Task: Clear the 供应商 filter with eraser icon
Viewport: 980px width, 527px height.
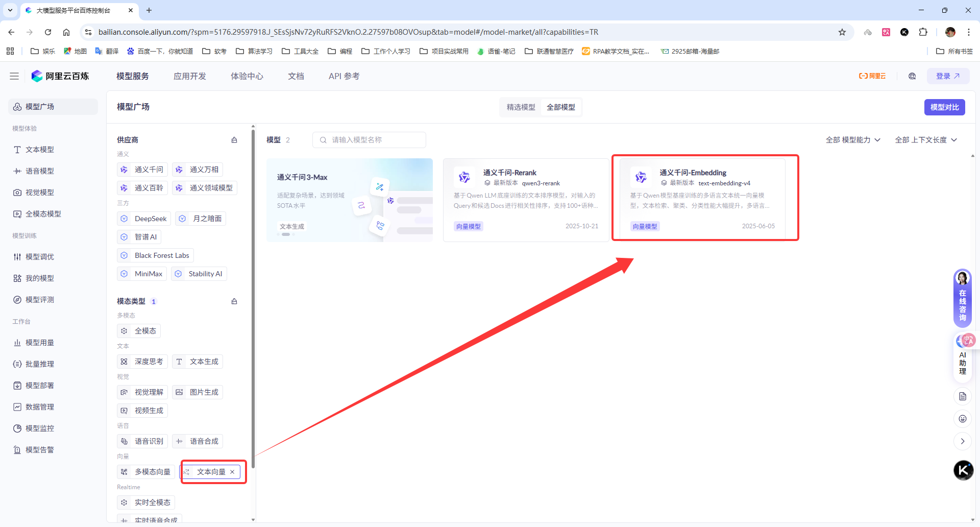Action: [x=234, y=140]
